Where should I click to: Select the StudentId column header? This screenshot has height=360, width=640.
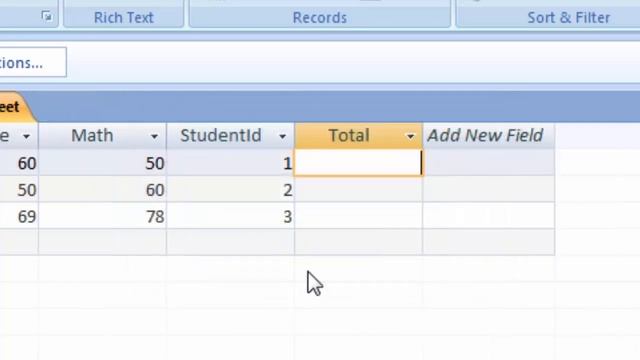[231, 136]
